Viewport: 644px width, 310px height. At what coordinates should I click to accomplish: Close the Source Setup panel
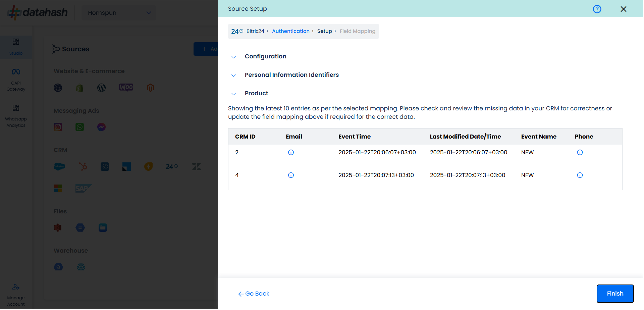[x=623, y=9]
